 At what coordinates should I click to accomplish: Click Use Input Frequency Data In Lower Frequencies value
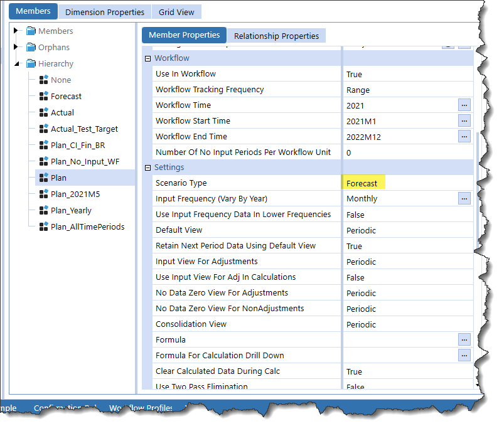click(355, 215)
